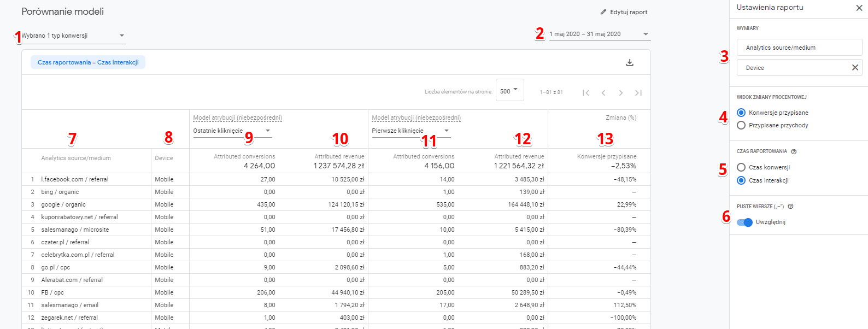The image size is (868, 329).
Task: Open the conversion type dropdown
Action: pyautogui.click(x=73, y=36)
